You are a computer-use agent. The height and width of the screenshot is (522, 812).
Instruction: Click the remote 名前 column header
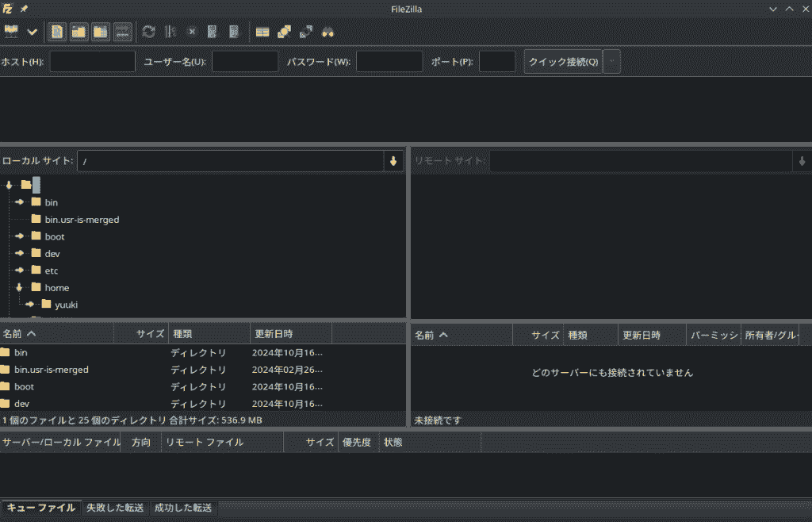pos(462,335)
